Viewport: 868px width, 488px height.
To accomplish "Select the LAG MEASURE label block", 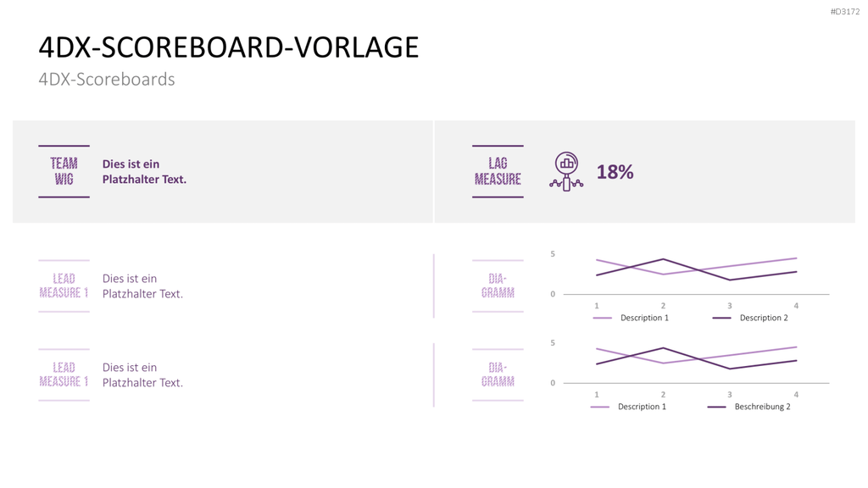I will pyautogui.click(x=498, y=171).
